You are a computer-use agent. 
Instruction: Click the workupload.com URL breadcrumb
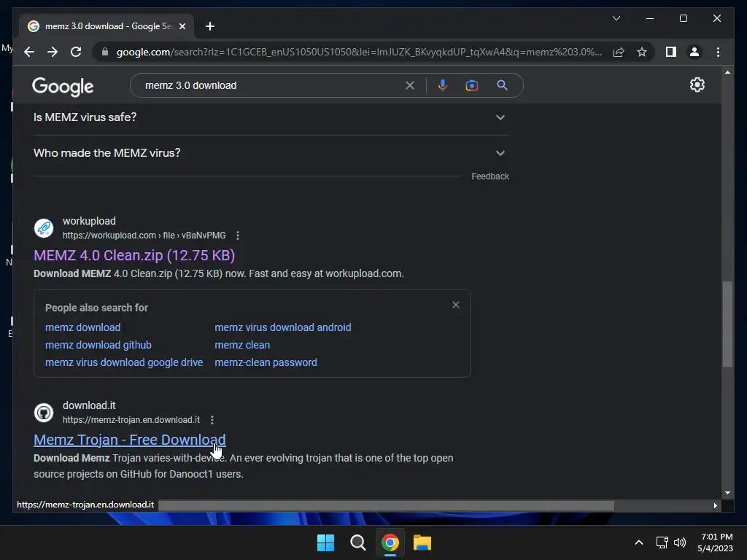(144, 236)
